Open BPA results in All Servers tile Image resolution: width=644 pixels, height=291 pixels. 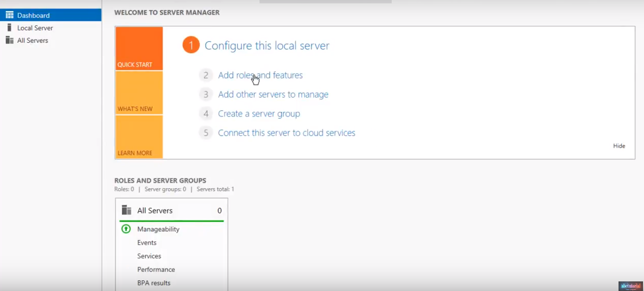tap(154, 283)
